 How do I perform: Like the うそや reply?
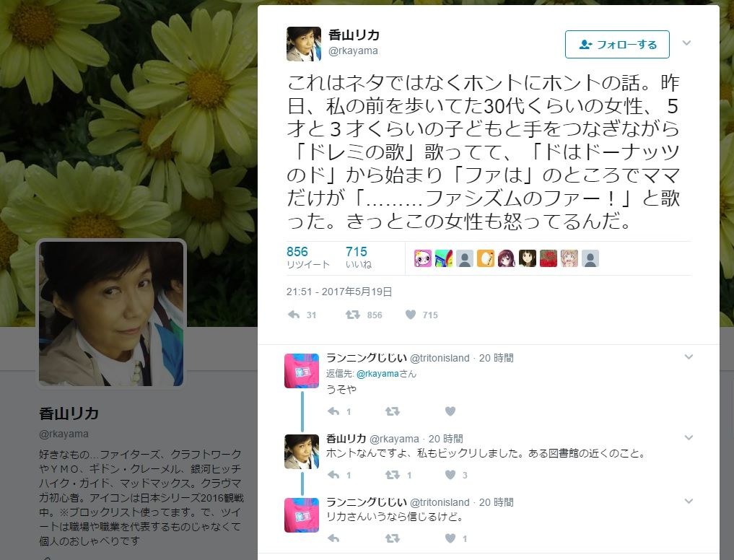pos(450,411)
